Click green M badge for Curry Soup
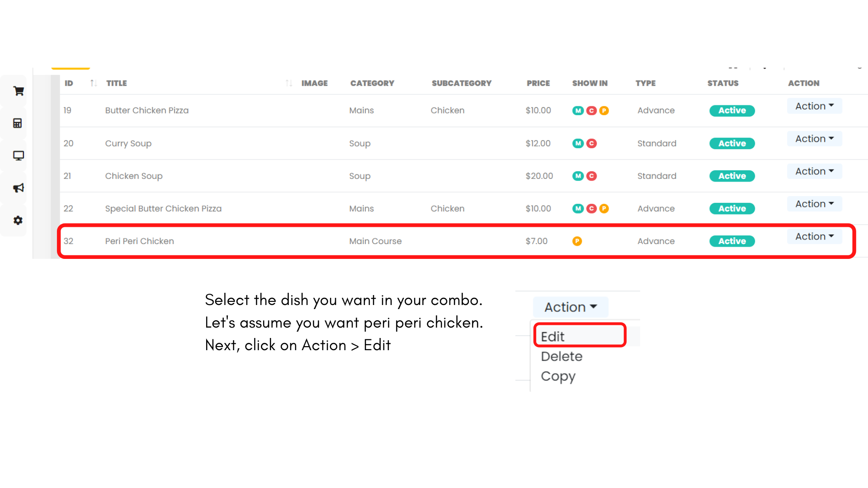 578,143
